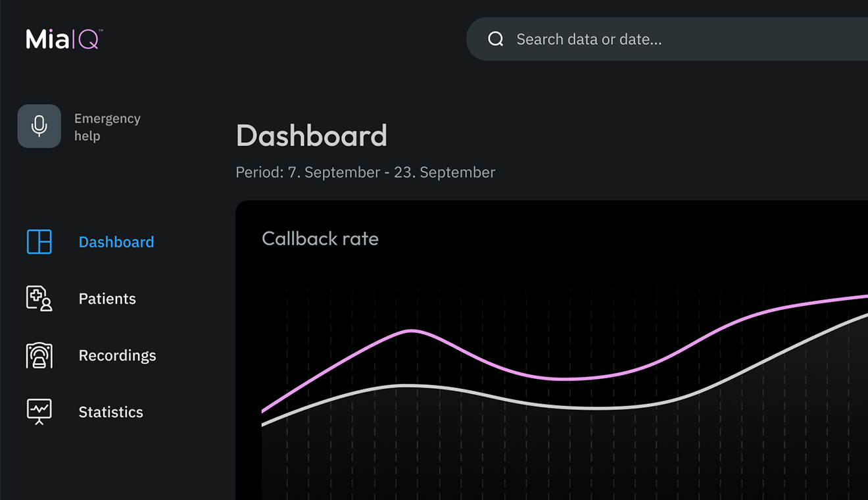Go to the Recordings menu label
868x500 pixels.
tap(117, 355)
